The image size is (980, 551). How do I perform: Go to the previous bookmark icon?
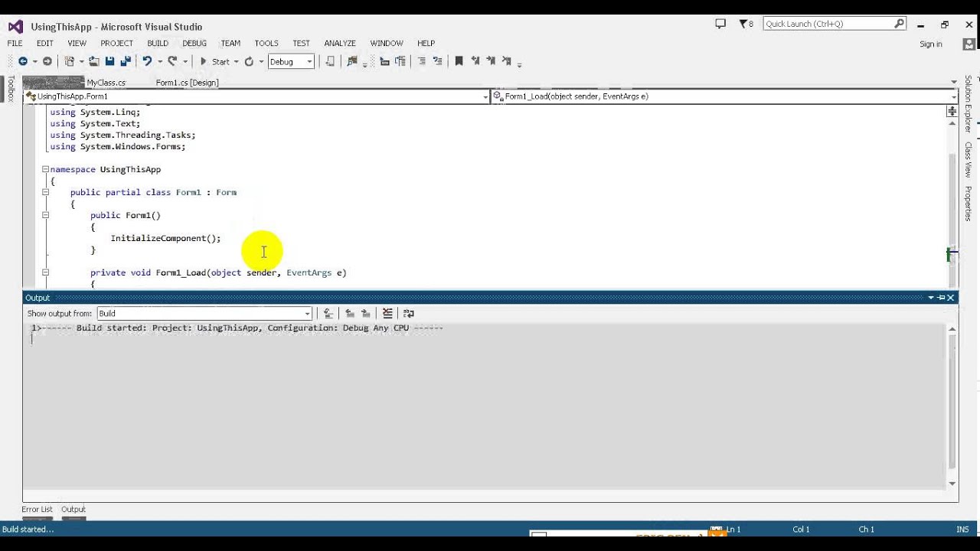tap(475, 61)
